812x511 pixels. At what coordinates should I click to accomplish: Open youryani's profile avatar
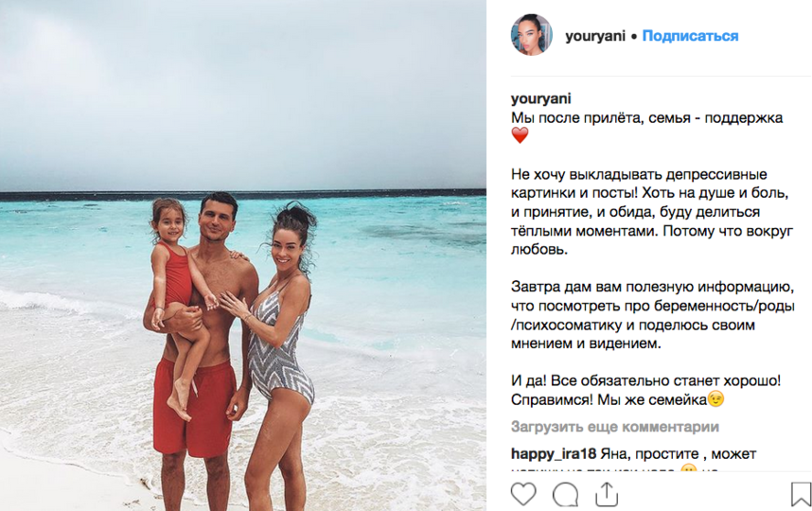531,35
